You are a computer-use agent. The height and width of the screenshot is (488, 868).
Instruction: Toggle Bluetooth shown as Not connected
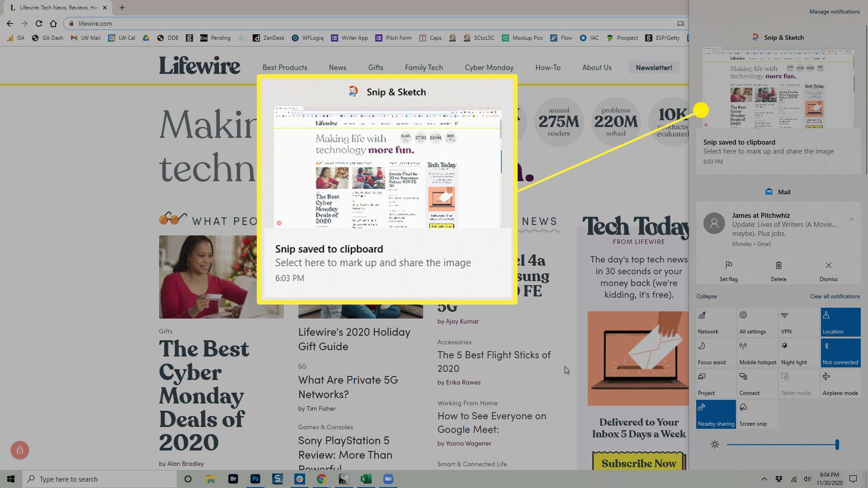pyautogui.click(x=840, y=352)
